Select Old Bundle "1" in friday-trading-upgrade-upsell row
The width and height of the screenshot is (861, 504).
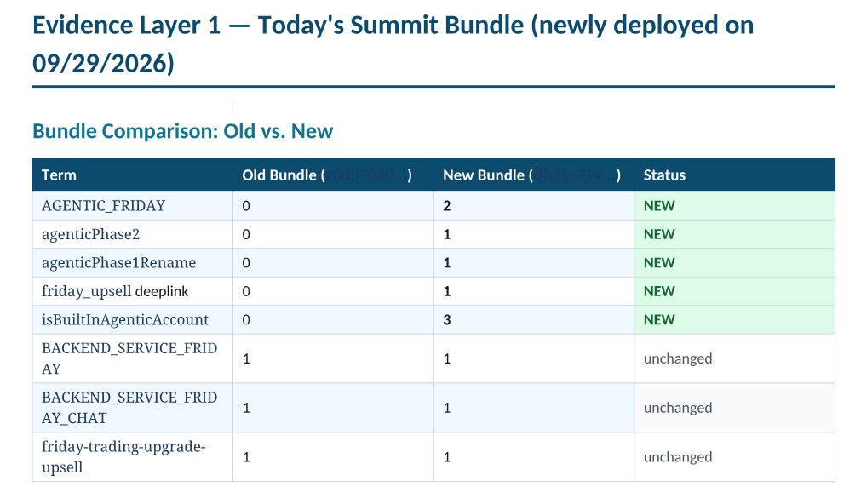tap(246, 457)
